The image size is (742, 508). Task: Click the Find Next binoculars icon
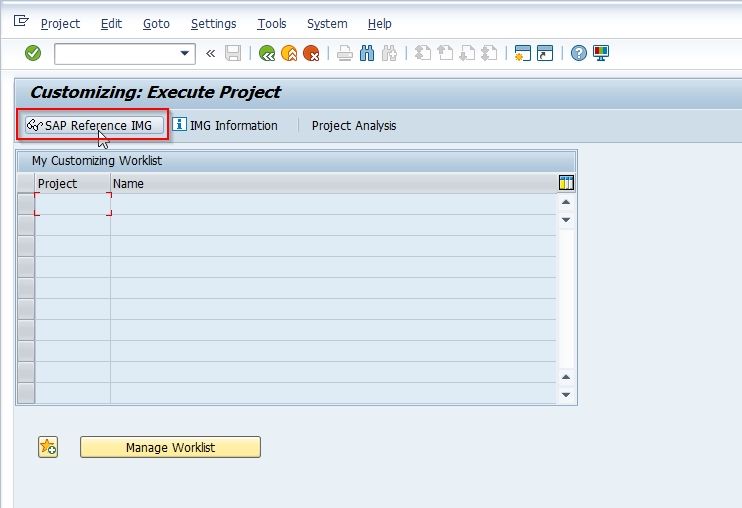coord(389,53)
